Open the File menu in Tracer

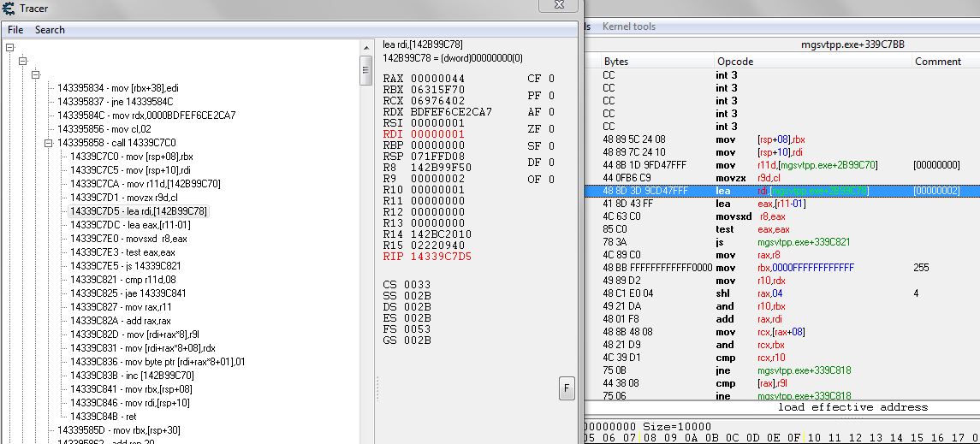click(15, 30)
